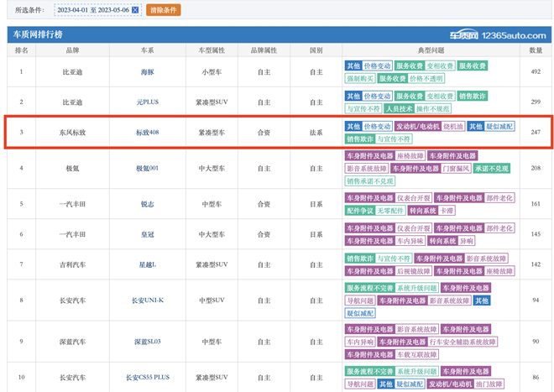The width and height of the screenshot is (554, 392).
Task: Open the 星越L car series link
Action: click(x=148, y=264)
